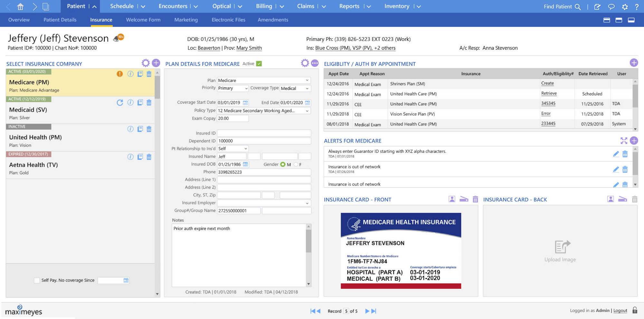The height and width of the screenshot is (319, 644).
Task: Go to the home icon
Action: point(20,6)
